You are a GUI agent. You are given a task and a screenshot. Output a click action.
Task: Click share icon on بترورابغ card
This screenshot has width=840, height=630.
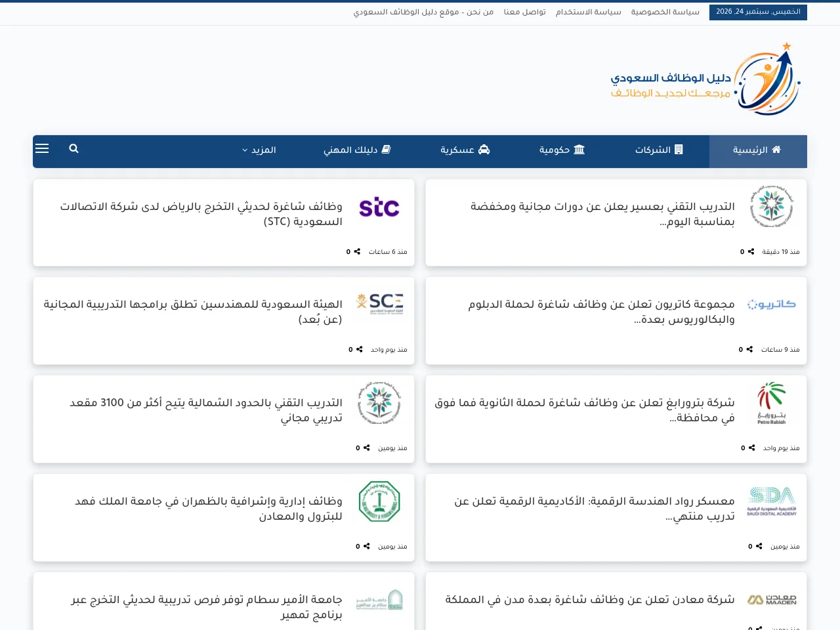751,448
